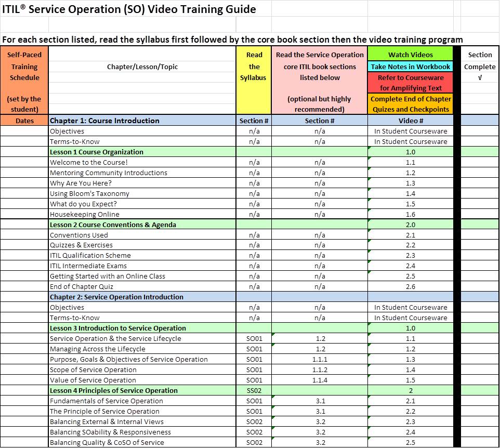This screenshot has height=448, width=500.
Task: Click video cell '2' in the Lesson 4 row
Action: pos(410,390)
